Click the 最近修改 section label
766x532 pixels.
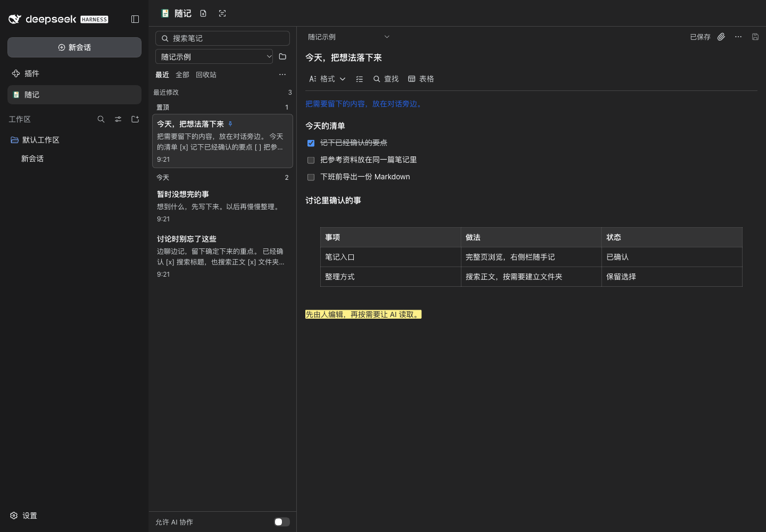[x=166, y=92]
